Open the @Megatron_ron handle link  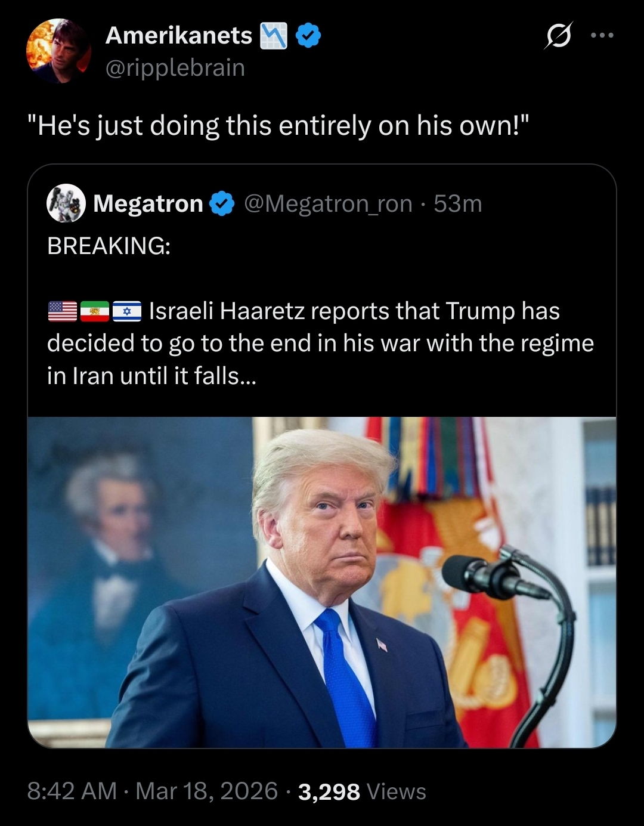(x=329, y=204)
